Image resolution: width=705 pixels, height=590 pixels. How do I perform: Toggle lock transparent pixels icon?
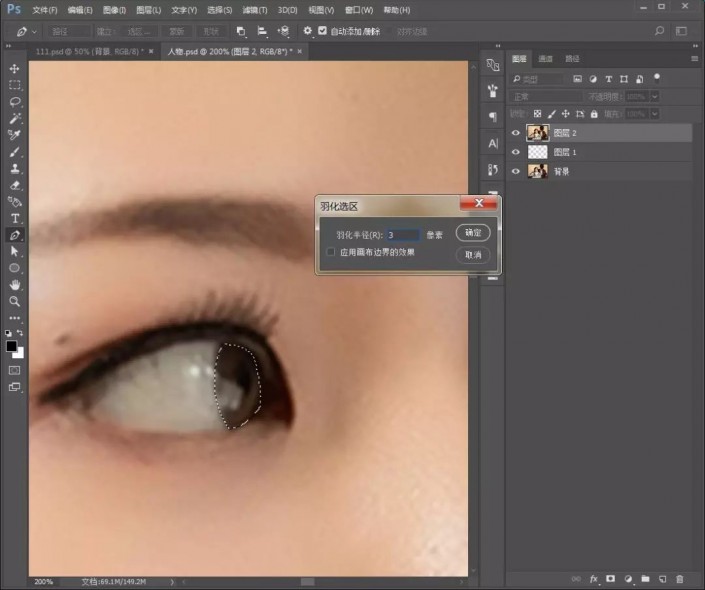tap(537, 114)
